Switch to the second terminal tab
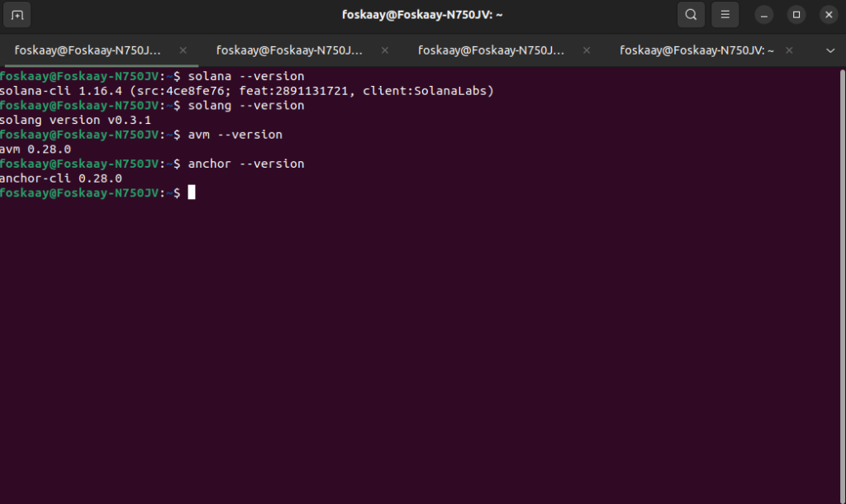This screenshot has width=846, height=504. [x=289, y=50]
